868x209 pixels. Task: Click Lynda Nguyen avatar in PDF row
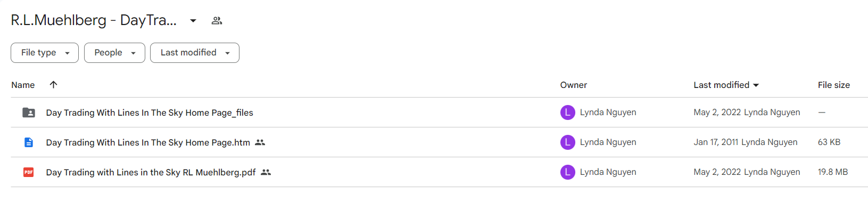568,172
